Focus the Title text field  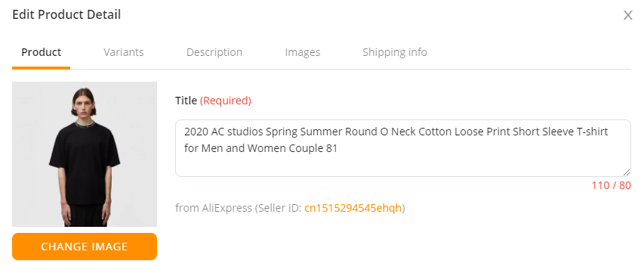point(403,148)
